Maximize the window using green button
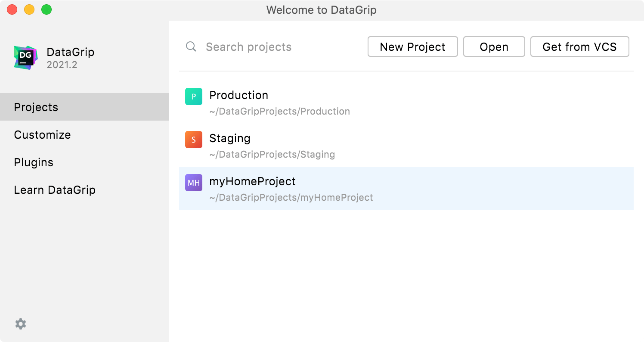The height and width of the screenshot is (342, 644). [x=46, y=9]
